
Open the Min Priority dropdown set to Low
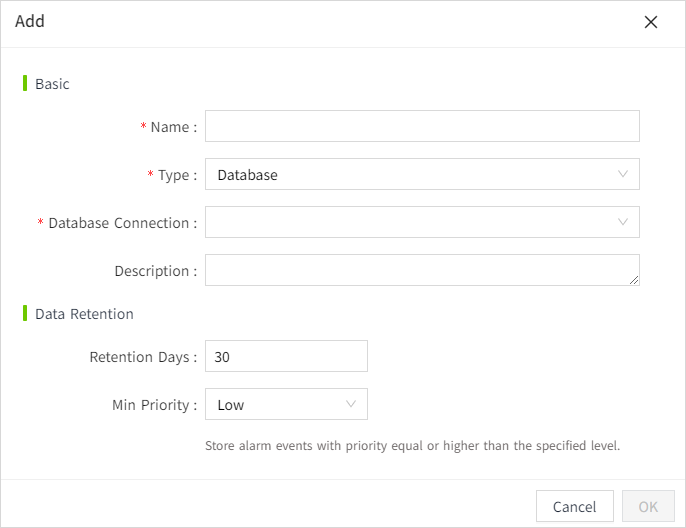click(x=286, y=404)
